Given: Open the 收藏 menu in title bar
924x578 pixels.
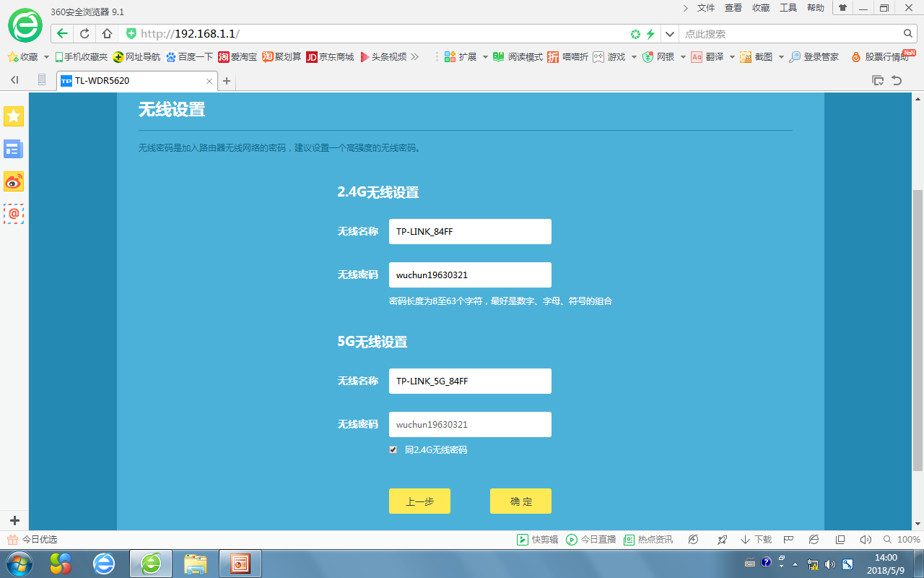Looking at the screenshot, I should click(x=761, y=8).
